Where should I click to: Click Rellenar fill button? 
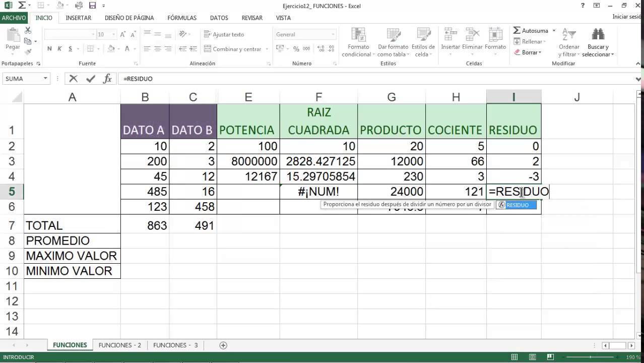pos(529,42)
